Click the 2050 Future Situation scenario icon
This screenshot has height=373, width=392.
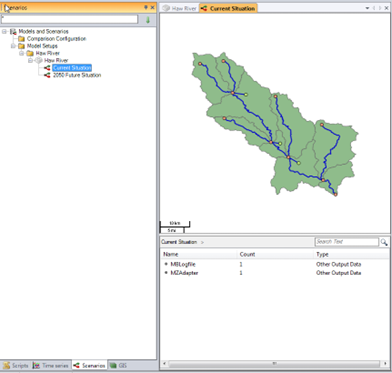coord(47,75)
